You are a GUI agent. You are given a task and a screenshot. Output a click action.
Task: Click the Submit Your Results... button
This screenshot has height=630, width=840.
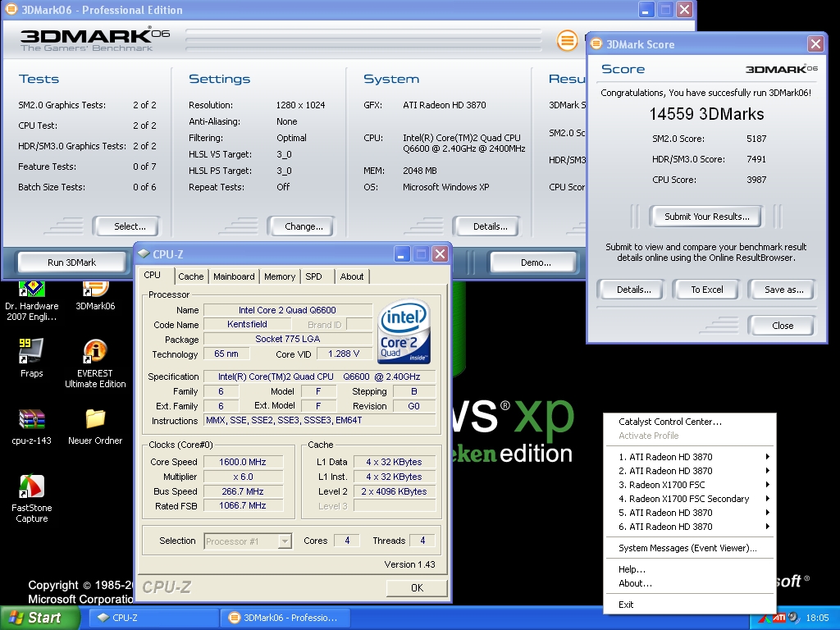coord(706,217)
